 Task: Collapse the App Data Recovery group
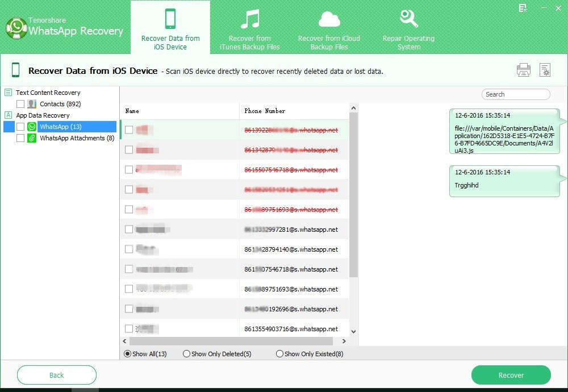[8, 115]
